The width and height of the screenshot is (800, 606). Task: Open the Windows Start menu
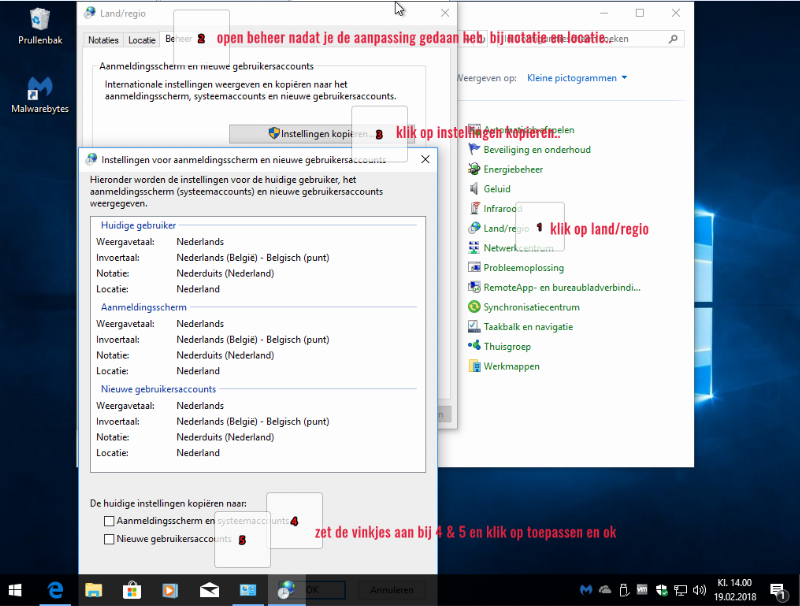(17, 589)
